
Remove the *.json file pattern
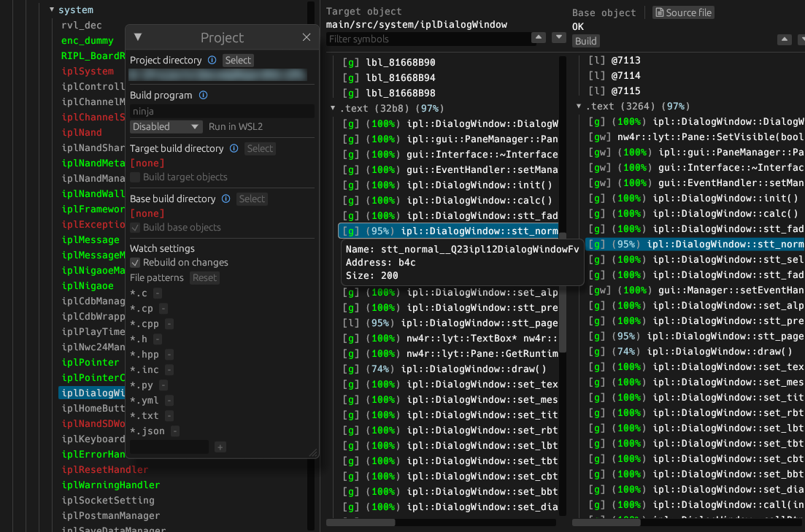[x=175, y=431]
